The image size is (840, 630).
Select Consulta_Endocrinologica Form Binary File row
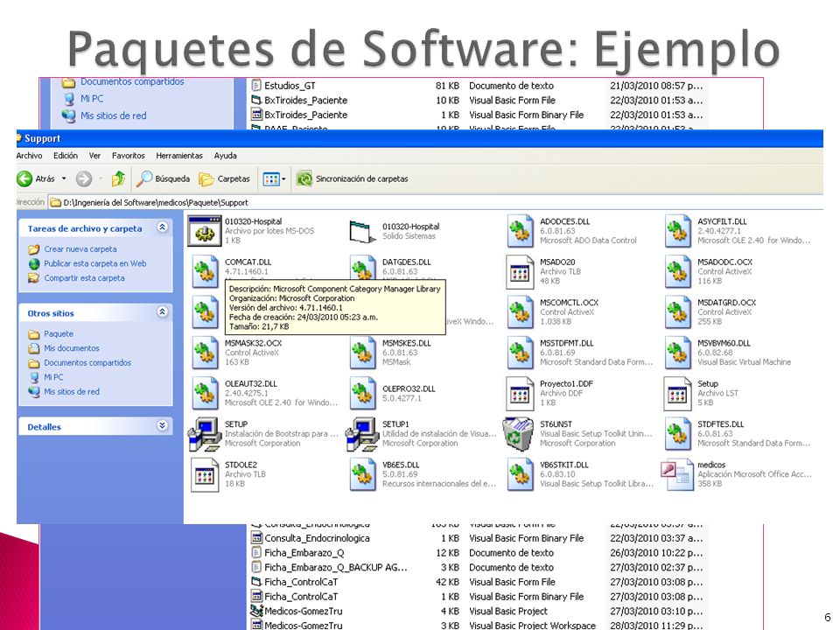coord(477,538)
